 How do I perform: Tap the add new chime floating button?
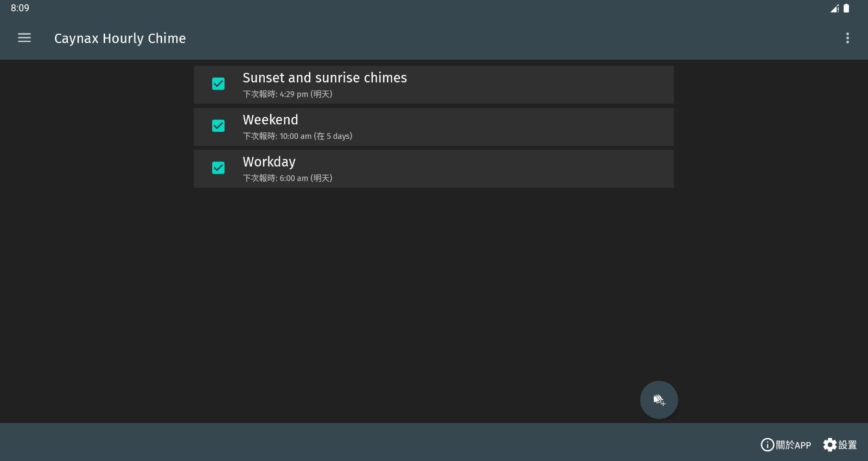(659, 400)
